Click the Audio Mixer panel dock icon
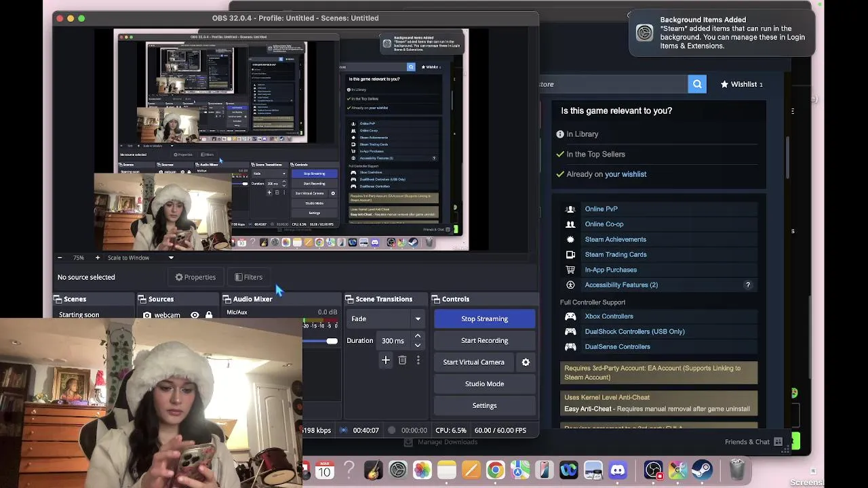Viewport: 868px width, 488px height. [x=226, y=299]
